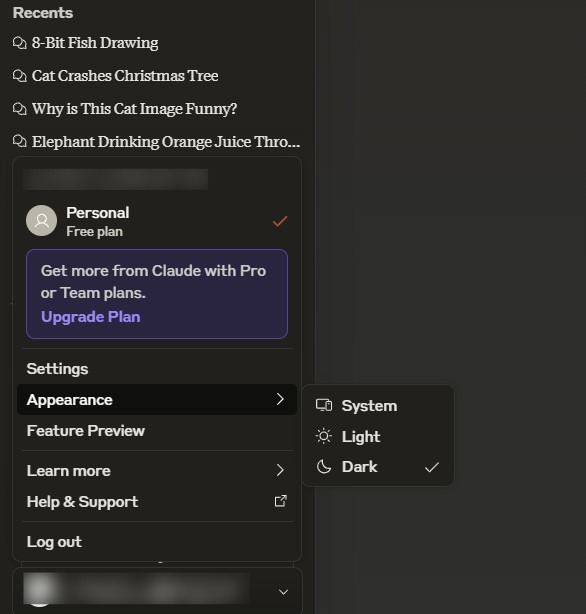Click the chat bubble icon next to Why is This Cat Image Funny?
The image size is (586, 614).
pyautogui.click(x=20, y=108)
